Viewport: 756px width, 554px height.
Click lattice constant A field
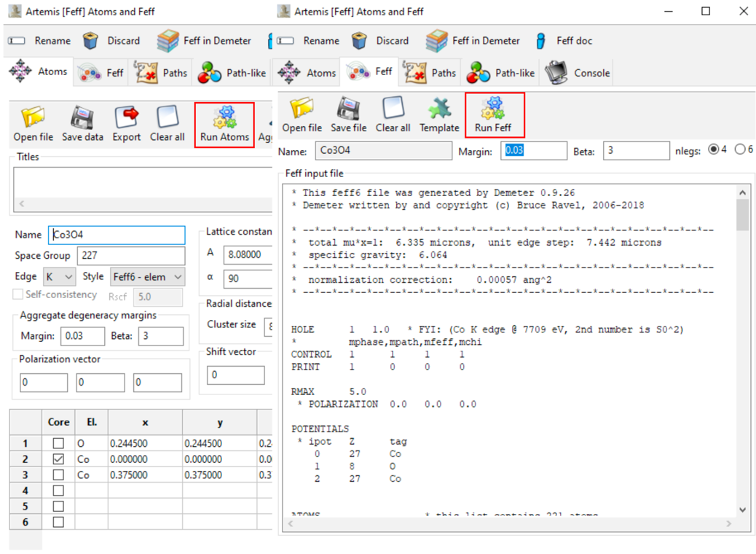point(248,255)
